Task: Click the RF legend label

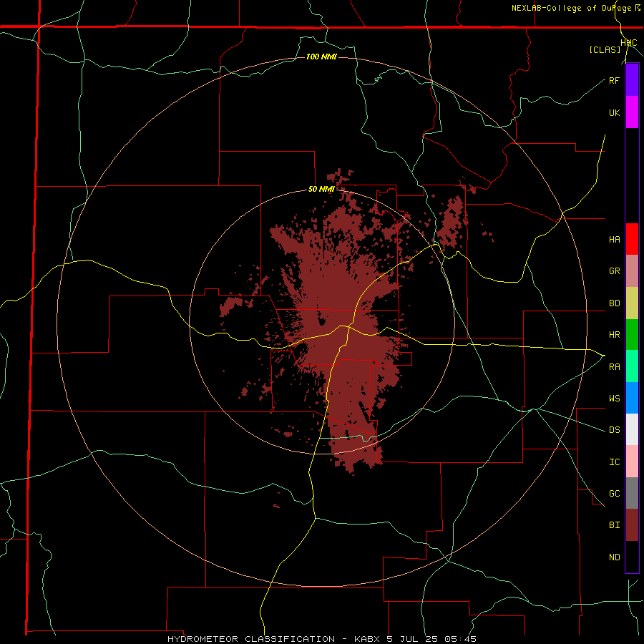Action: coord(614,80)
